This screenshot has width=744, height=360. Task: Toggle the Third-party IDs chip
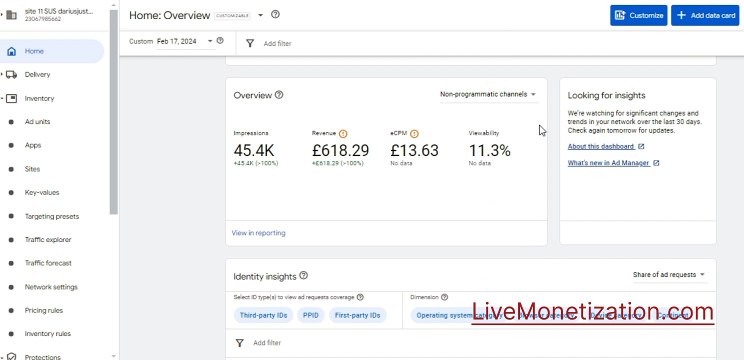coord(263,315)
